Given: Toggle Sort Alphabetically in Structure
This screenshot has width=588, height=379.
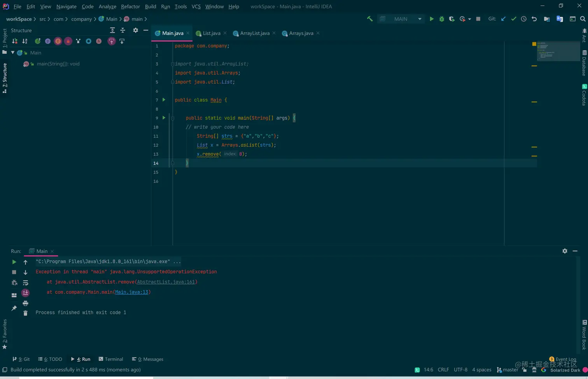Looking at the screenshot, I should [x=24, y=41].
